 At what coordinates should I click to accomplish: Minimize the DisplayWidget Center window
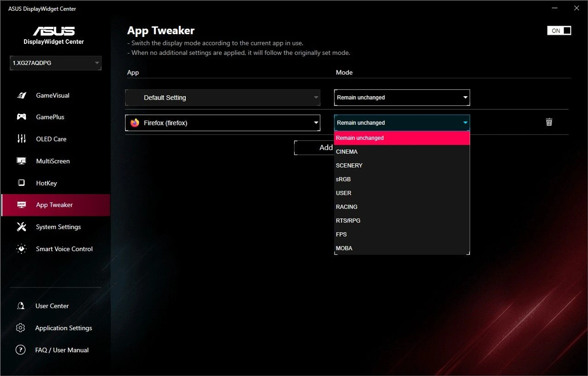(555, 8)
